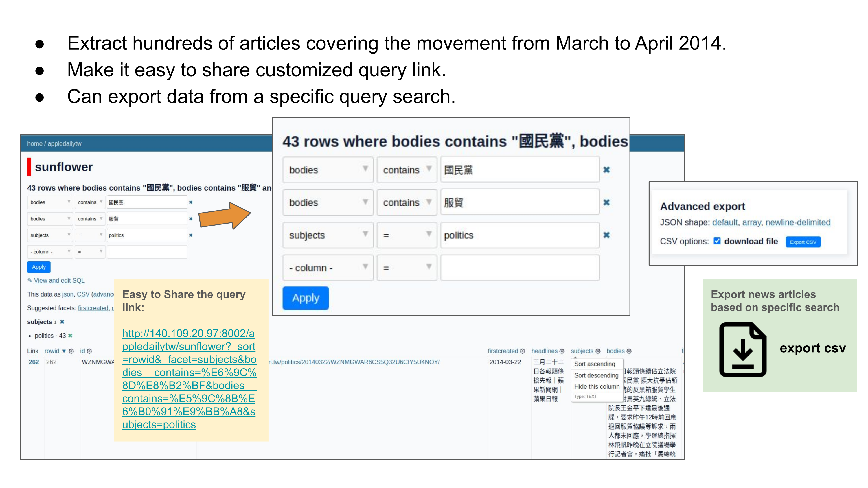This screenshot has height=488, width=868.
Task: Remove the 服貿 filter in enlarged panel
Action: point(606,202)
